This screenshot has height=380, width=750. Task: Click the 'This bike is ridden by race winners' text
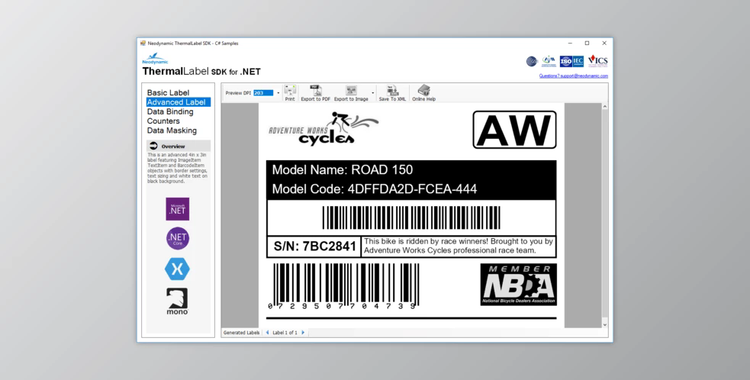coord(458,246)
